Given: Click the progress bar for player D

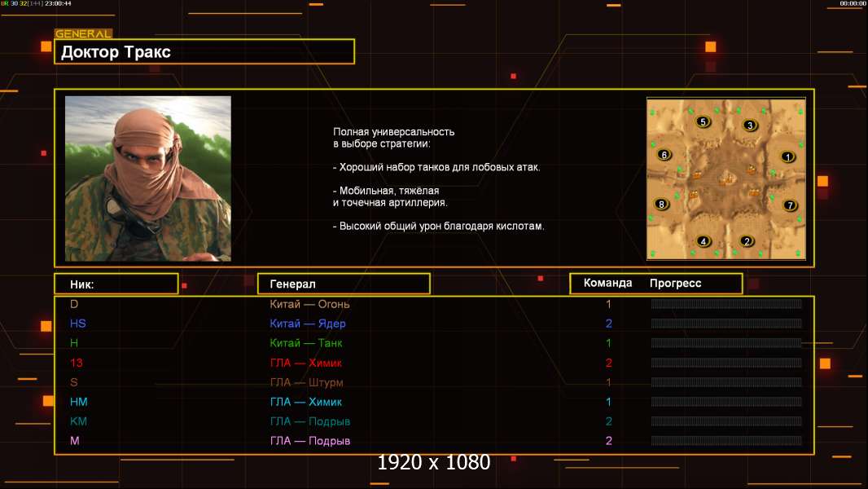Looking at the screenshot, I should (x=726, y=303).
